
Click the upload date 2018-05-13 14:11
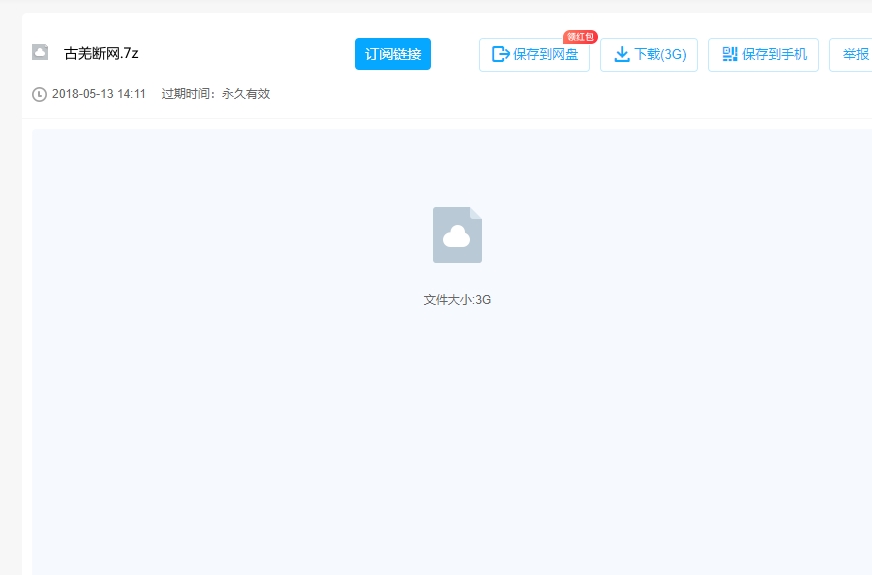click(x=98, y=94)
